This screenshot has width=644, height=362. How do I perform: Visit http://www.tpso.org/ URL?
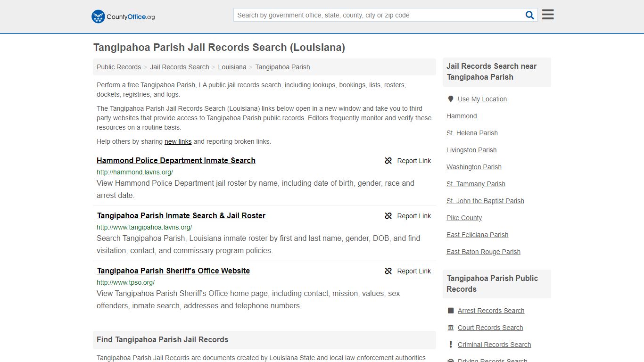125,282
